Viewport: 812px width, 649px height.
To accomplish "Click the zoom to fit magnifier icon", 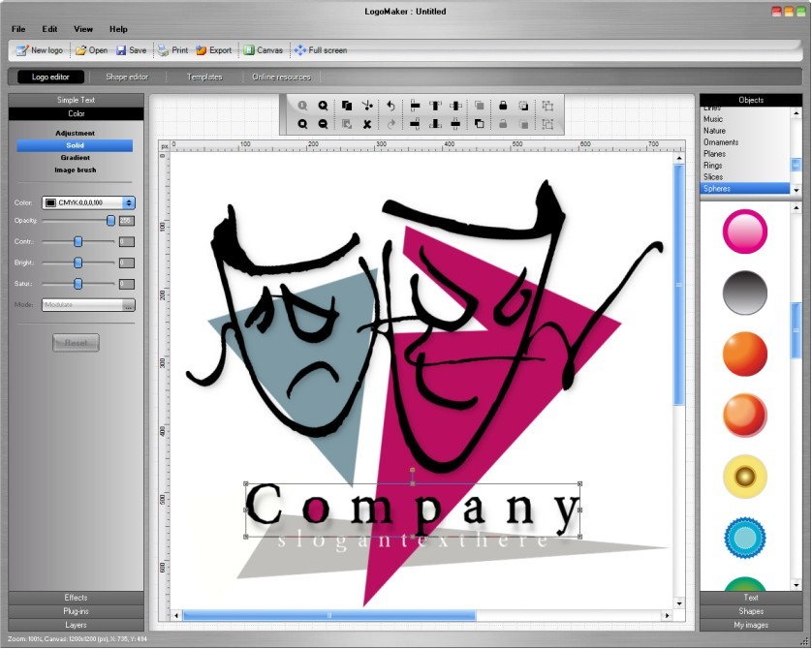I will 302,124.
